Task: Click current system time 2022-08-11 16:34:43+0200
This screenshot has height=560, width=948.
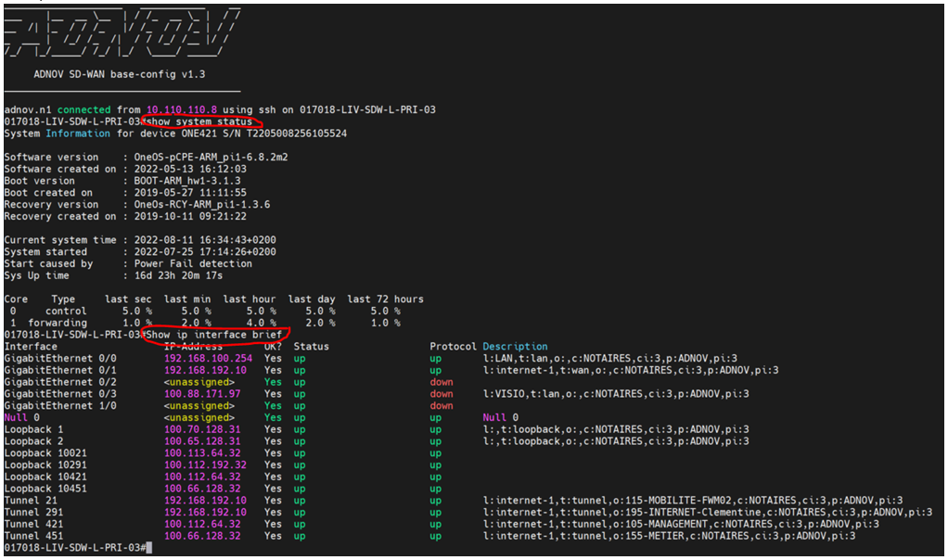Action: [x=205, y=240]
